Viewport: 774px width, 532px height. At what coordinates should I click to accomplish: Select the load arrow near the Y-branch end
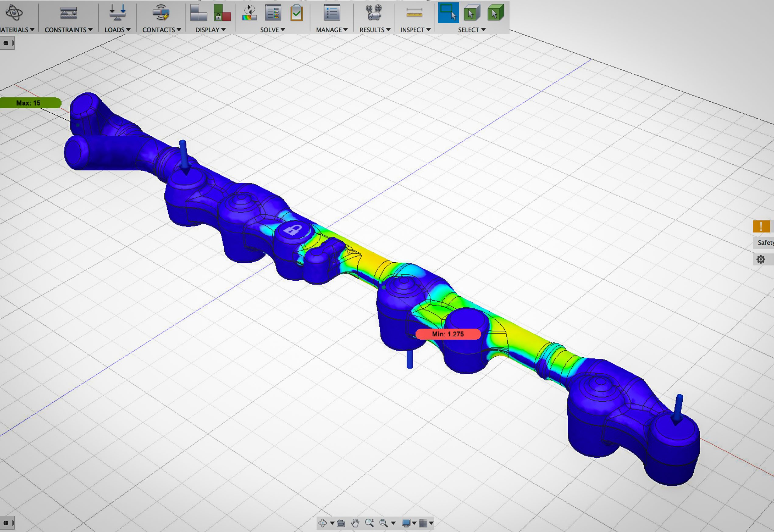(x=184, y=157)
